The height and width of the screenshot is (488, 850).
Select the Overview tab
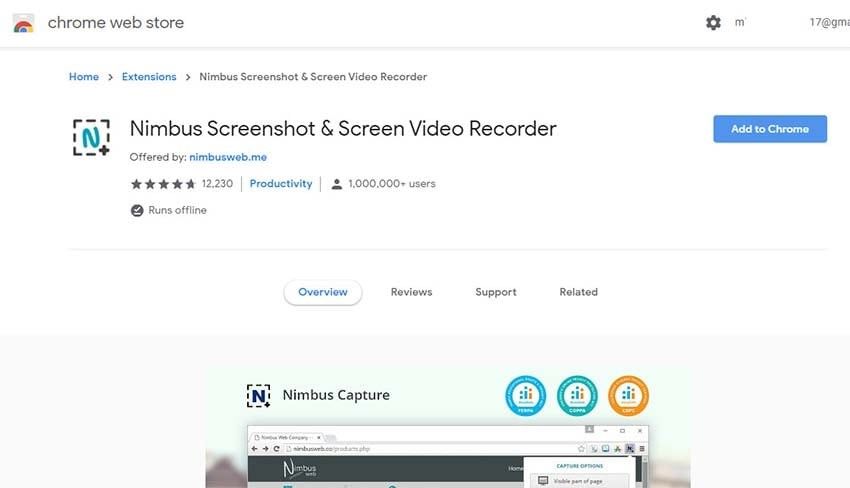(323, 292)
